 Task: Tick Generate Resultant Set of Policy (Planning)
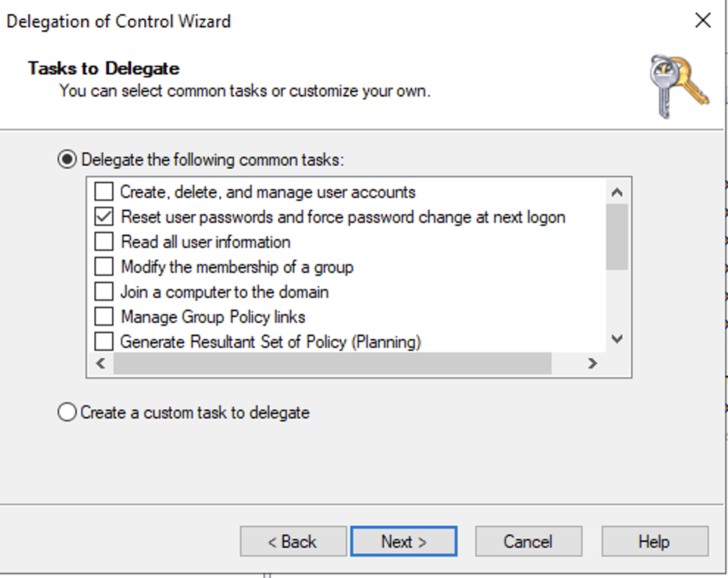pos(104,341)
